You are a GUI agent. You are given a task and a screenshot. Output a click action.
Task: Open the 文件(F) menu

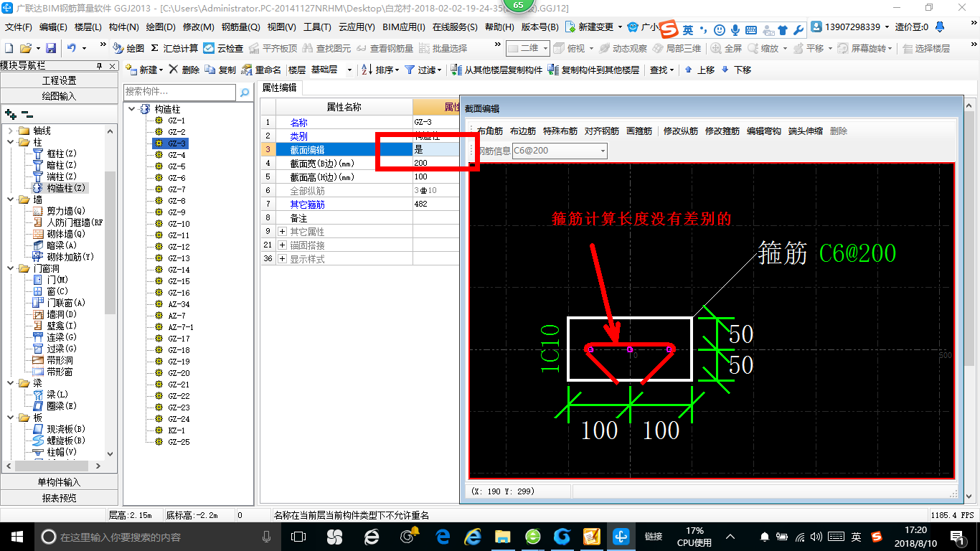pyautogui.click(x=19, y=27)
